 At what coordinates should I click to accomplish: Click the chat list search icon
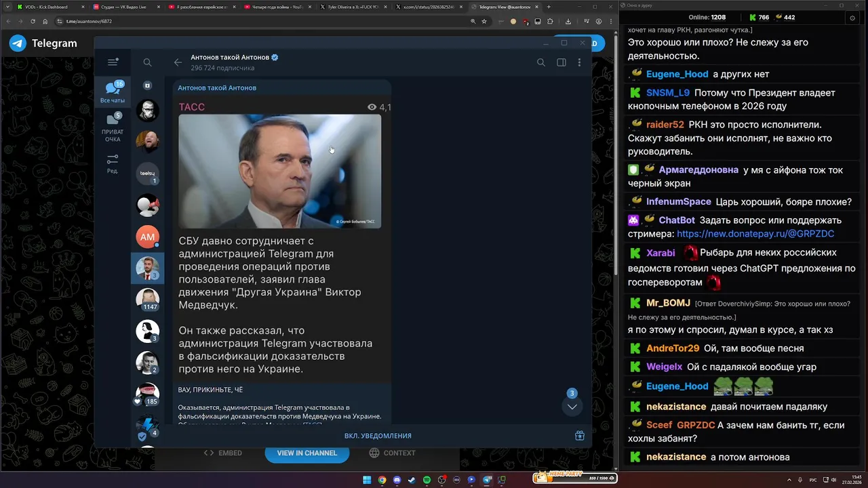[147, 62]
